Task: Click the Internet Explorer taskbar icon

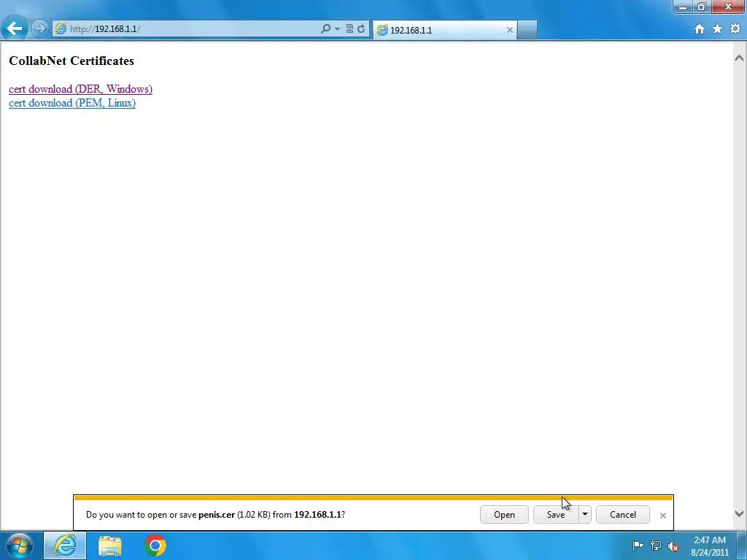Action: tap(65, 545)
